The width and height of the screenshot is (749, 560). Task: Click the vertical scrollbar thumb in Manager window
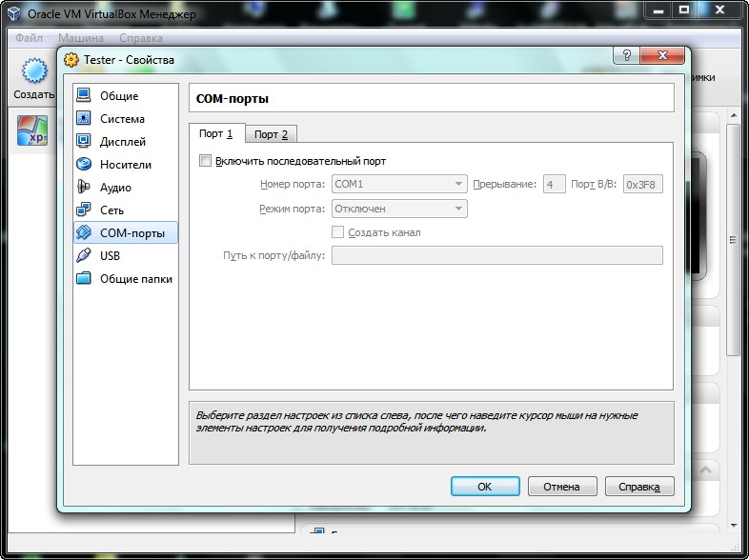tap(733, 240)
